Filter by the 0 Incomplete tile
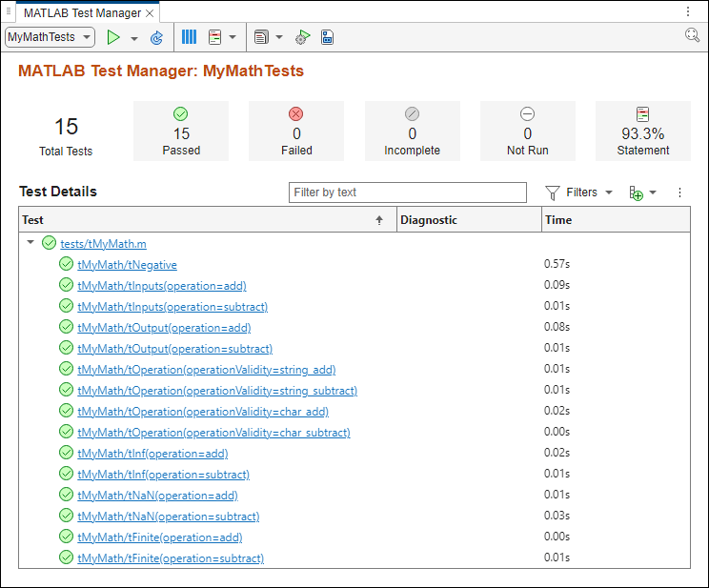This screenshot has width=709, height=588. coord(412,131)
